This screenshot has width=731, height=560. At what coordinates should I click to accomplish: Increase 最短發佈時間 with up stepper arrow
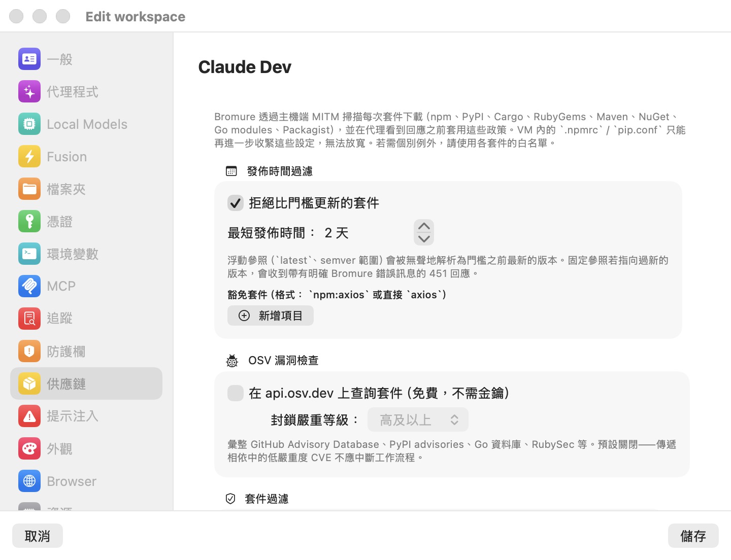coord(424,226)
